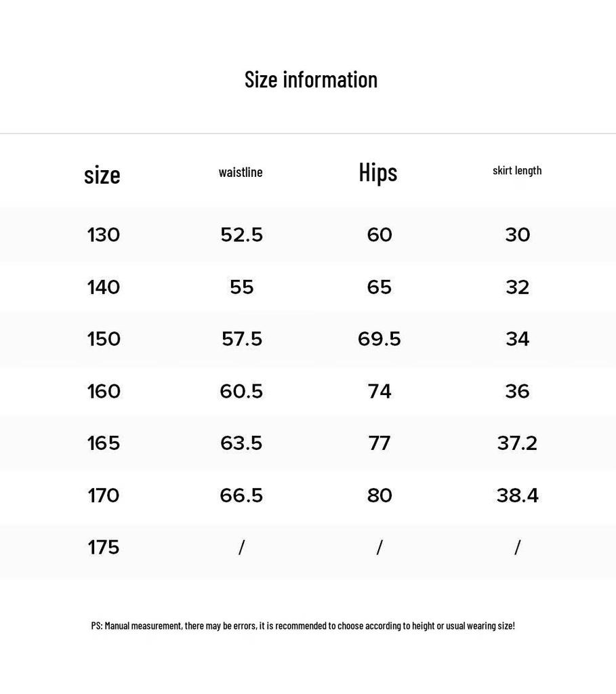Click hips value 65
The image size is (616, 694).
(379, 287)
